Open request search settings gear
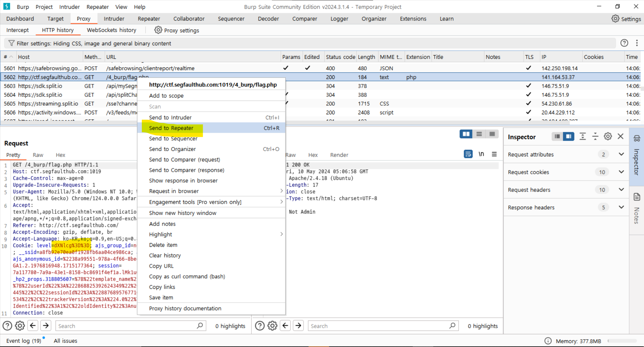This screenshot has width=644, height=347. click(x=20, y=325)
